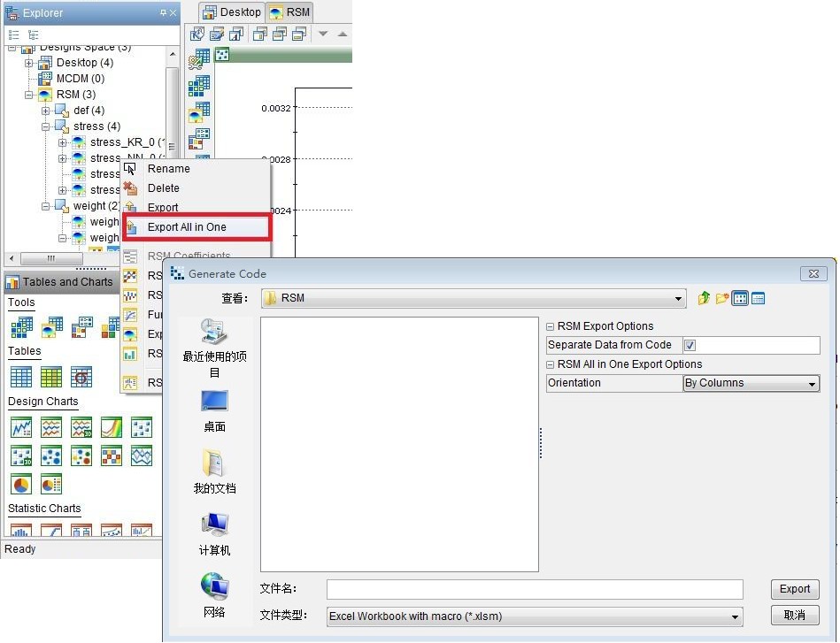
Task: Collapse the RSM (3) tree node
Action: (29, 95)
